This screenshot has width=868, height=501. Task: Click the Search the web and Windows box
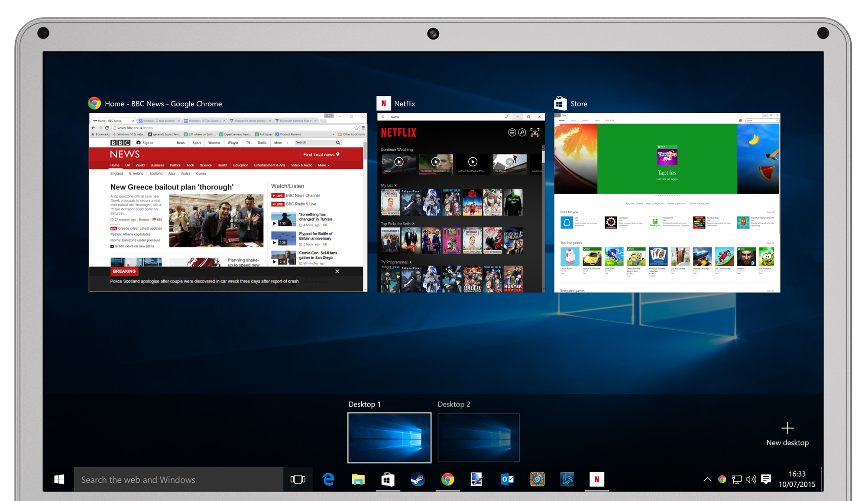pyautogui.click(x=178, y=479)
